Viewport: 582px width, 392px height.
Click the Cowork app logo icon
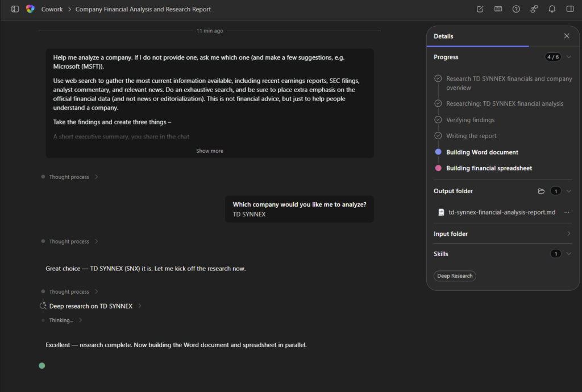pos(30,9)
